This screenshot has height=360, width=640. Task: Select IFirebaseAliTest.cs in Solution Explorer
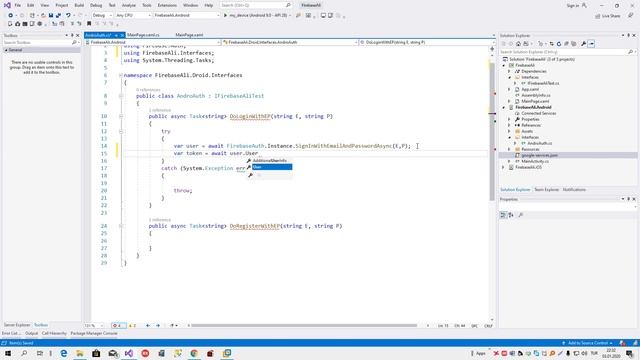[543, 83]
